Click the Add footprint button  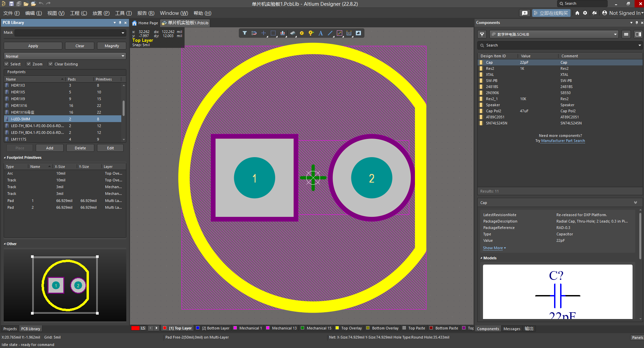[50, 148]
